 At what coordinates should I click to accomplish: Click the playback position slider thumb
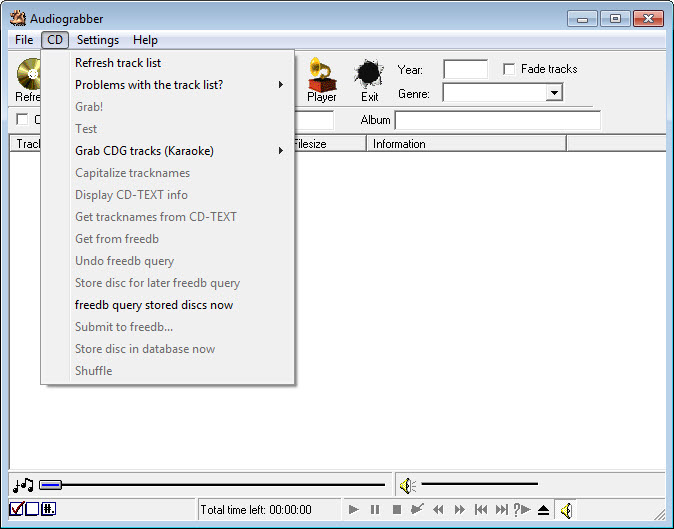[50, 485]
